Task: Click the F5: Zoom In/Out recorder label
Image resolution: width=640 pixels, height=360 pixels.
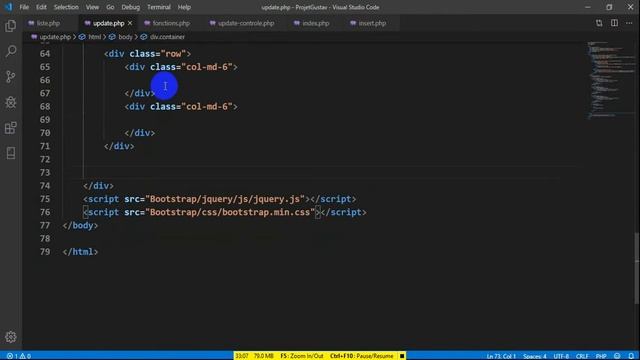Action: [x=302, y=356]
